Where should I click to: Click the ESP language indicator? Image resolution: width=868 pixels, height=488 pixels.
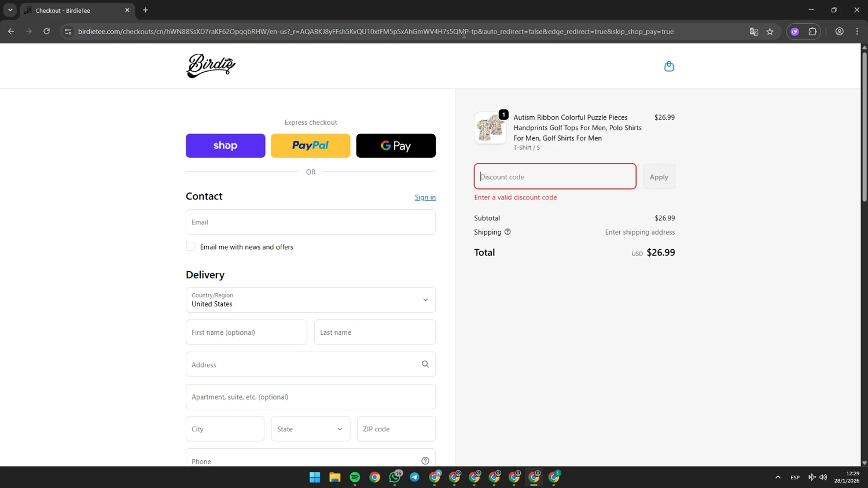coord(795,478)
